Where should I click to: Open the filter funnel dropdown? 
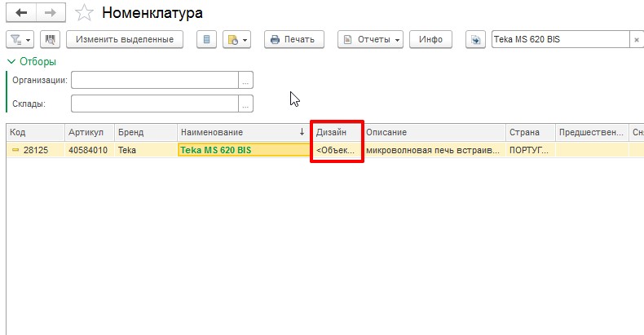tap(20, 39)
